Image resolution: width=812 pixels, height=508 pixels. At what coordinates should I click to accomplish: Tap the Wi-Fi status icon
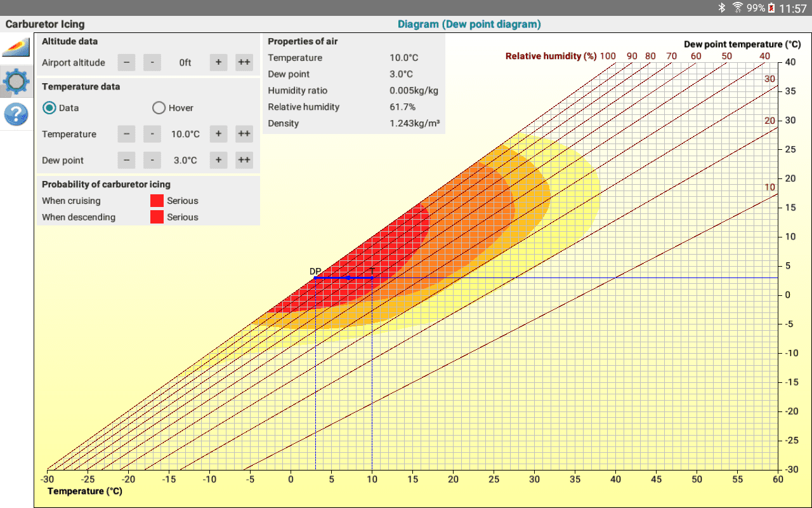tap(738, 8)
